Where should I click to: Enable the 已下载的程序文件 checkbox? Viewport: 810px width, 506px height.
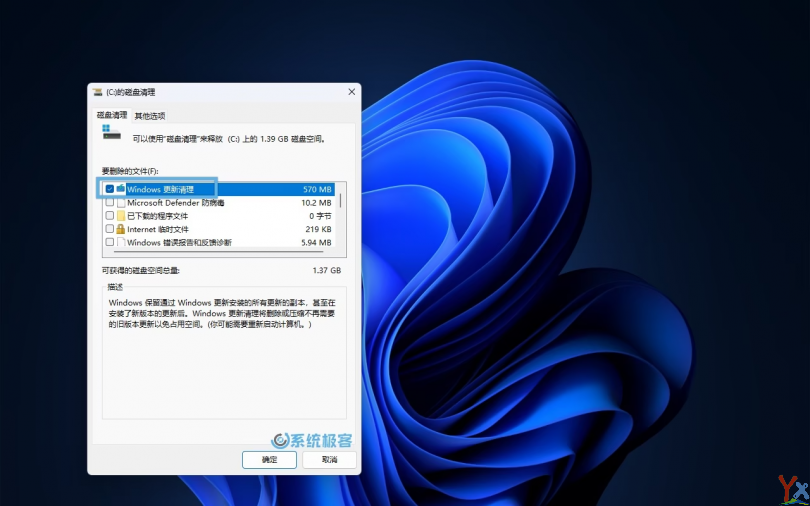pyautogui.click(x=110, y=215)
